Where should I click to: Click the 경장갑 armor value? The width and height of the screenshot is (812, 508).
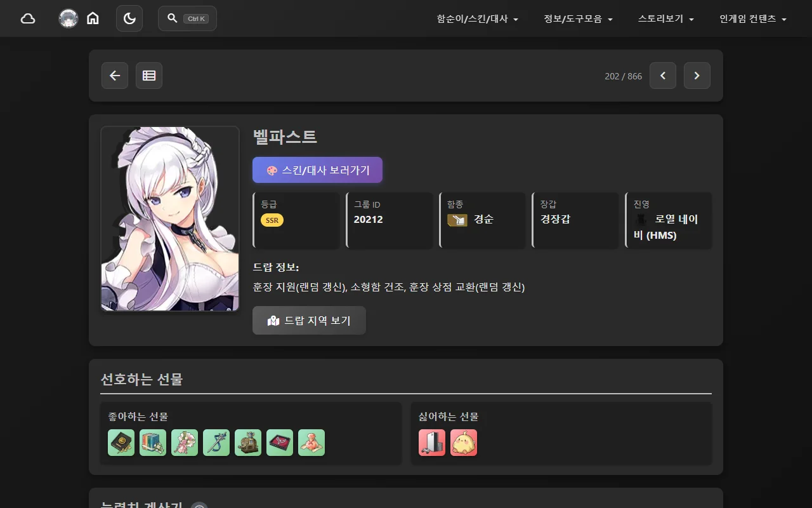click(555, 220)
